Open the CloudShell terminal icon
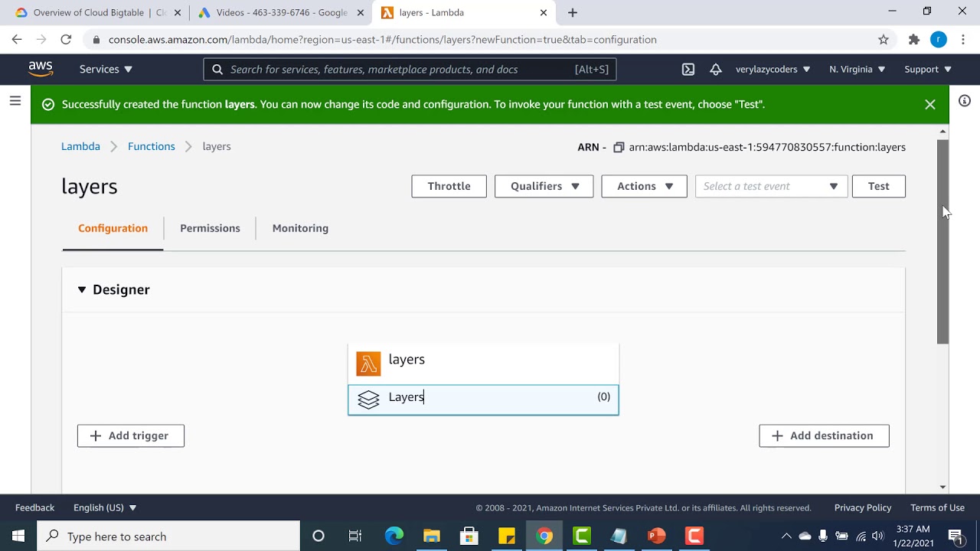980x551 pixels. 688,69
